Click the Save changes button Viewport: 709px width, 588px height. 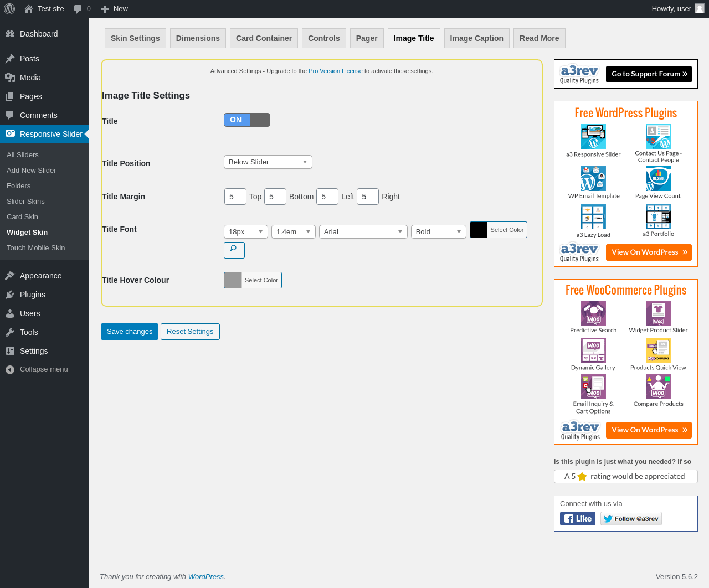click(x=130, y=332)
